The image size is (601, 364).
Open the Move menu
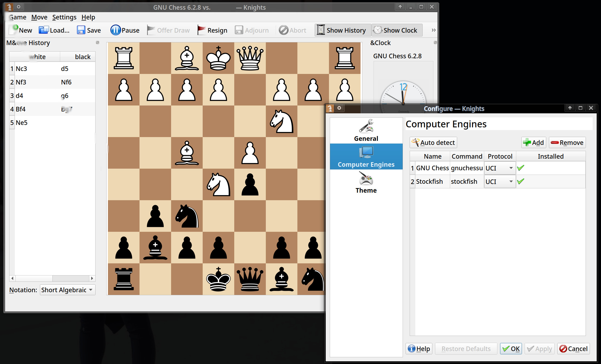[39, 17]
